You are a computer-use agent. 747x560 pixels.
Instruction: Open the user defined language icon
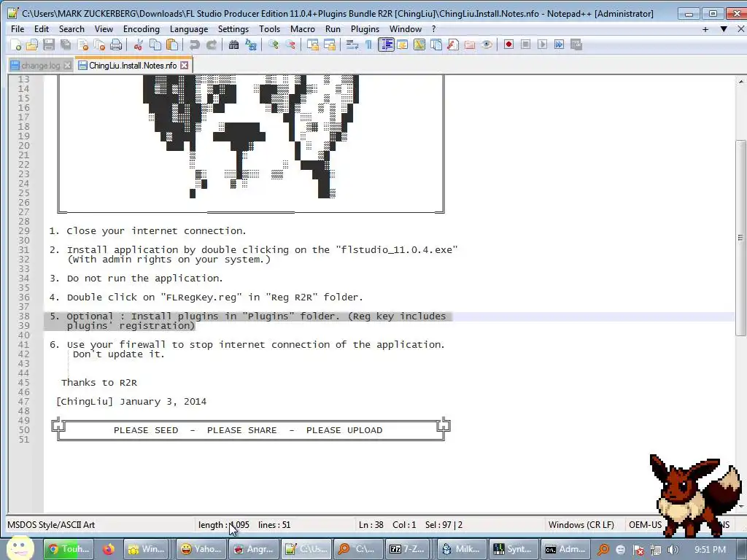(x=403, y=44)
